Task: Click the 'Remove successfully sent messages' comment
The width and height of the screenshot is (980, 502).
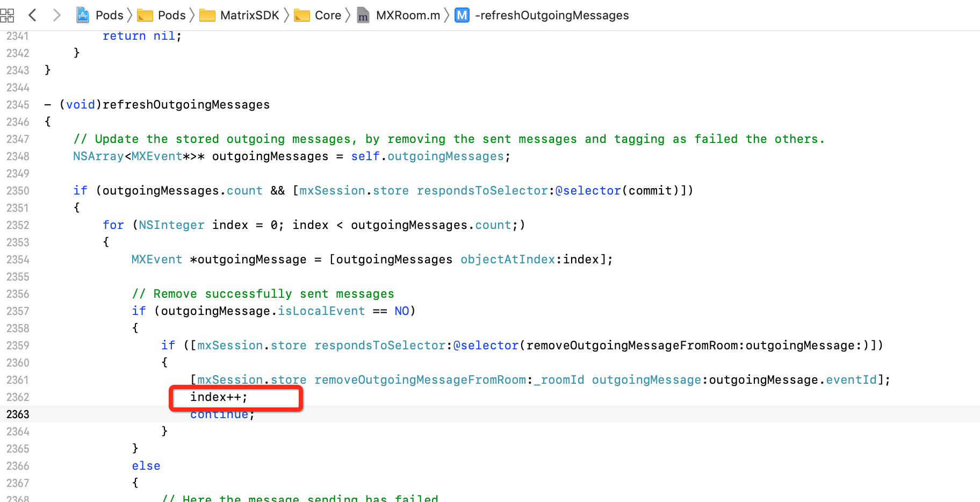Action: (x=263, y=294)
